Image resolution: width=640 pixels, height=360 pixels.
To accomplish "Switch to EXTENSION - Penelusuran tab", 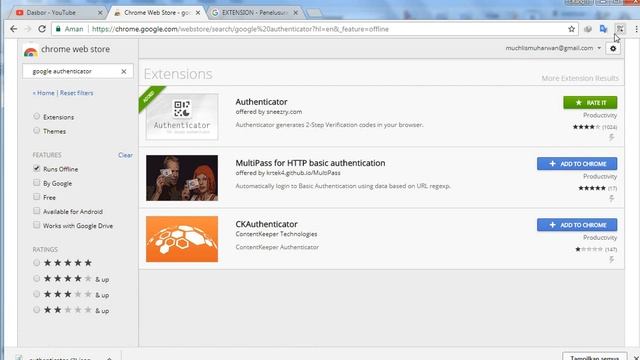I will pyautogui.click(x=255, y=13).
